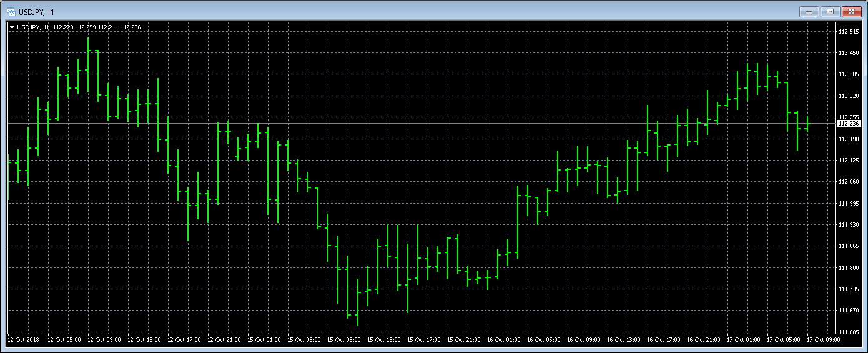
Task: Click the '16 Oct 17:00' time axis label
Action: (663, 340)
